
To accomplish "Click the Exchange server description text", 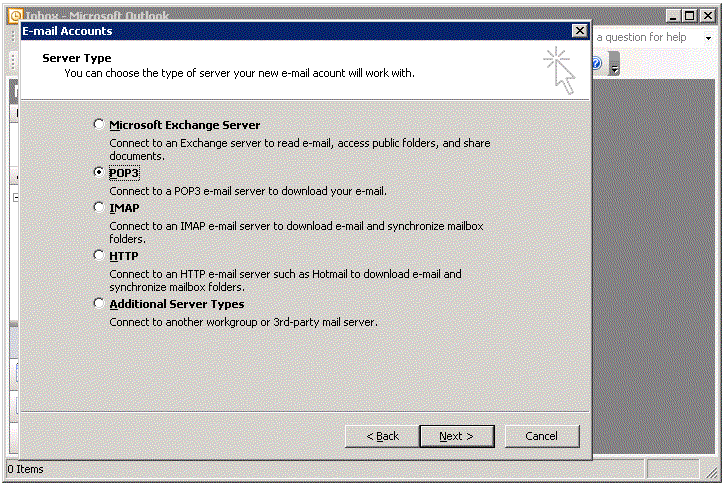I will click(x=300, y=149).
